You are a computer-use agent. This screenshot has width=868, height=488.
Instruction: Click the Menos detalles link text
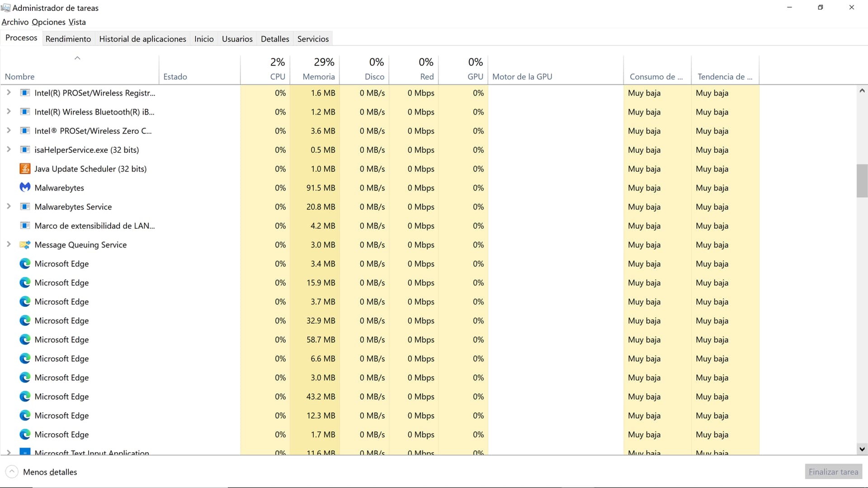point(50,472)
